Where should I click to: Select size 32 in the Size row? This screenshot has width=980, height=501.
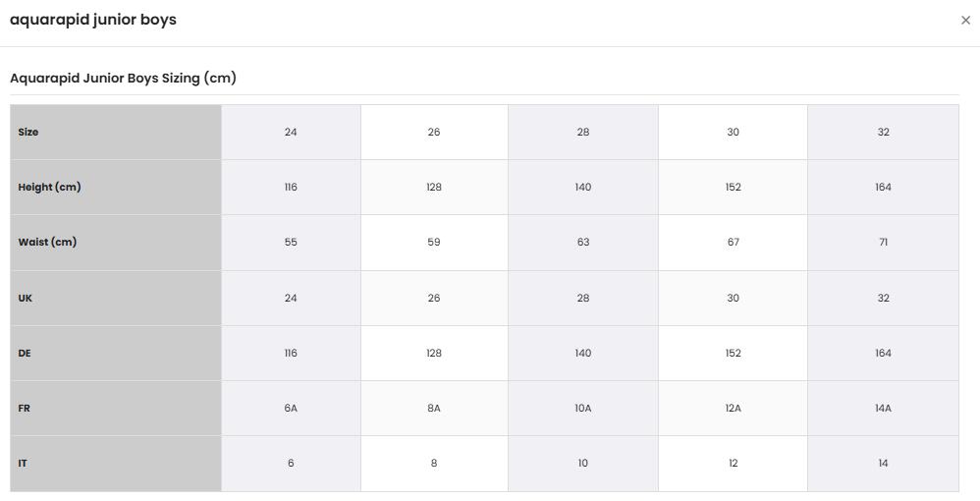coord(883,132)
